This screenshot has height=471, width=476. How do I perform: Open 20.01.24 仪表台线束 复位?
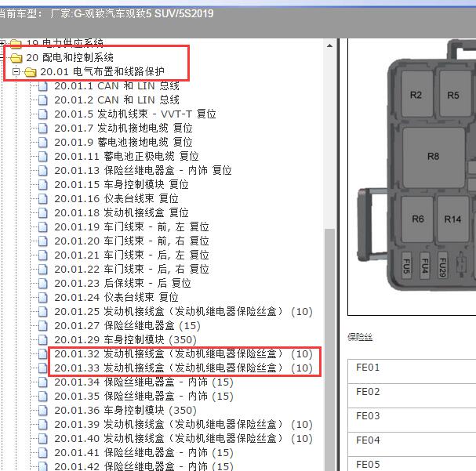[x=117, y=297]
